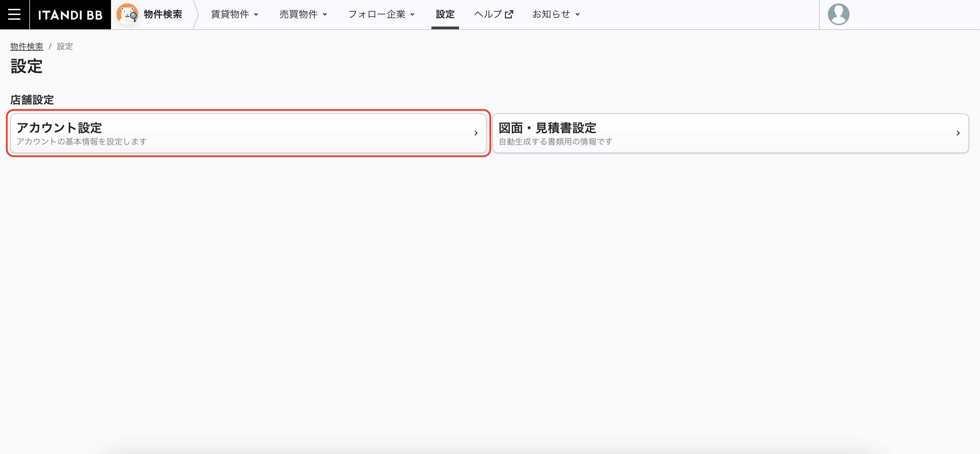The width and height of the screenshot is (980, 454).
Task: Click text アカウントの基本情報を設定します
Action: tap(81, 142)
